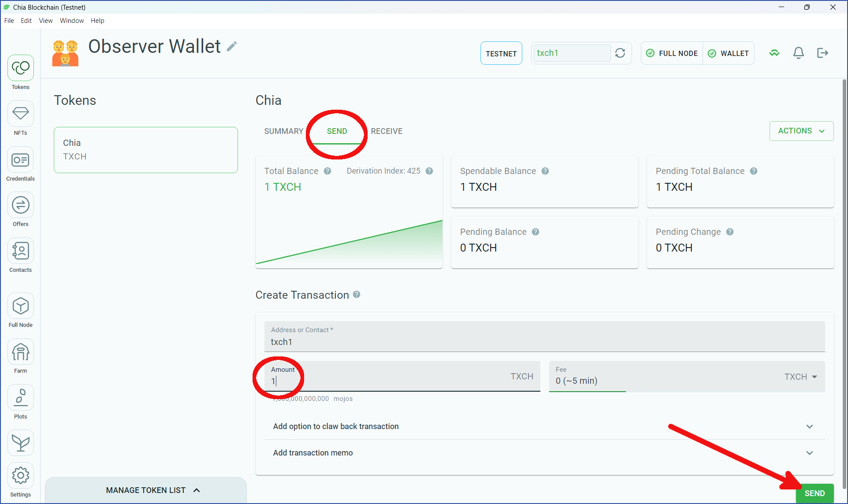Expand Add transaction memo section

pyautogui.click(x=544, y=453)
